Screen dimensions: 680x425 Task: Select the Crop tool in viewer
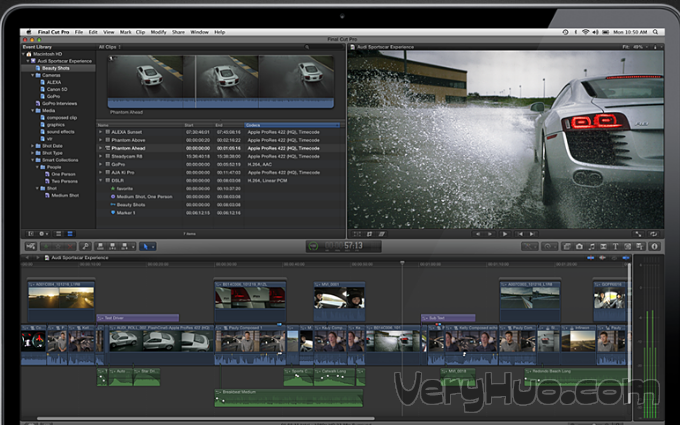[369, 234]
